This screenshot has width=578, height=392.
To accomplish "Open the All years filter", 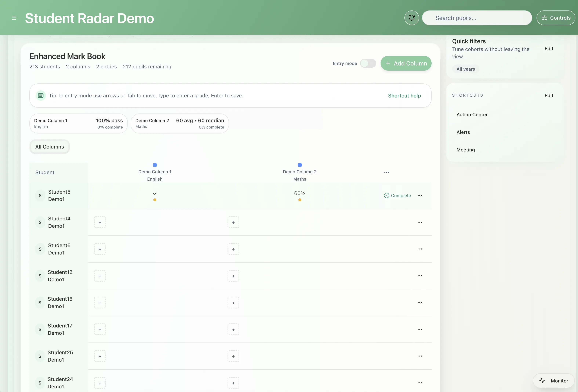I will [465, 69].
